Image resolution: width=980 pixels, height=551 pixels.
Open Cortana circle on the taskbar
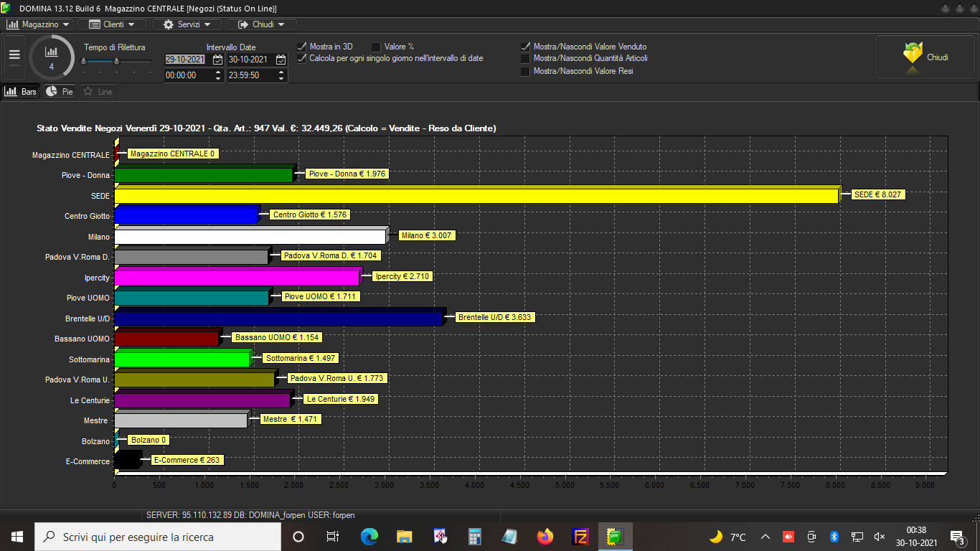tap(298, 537)
